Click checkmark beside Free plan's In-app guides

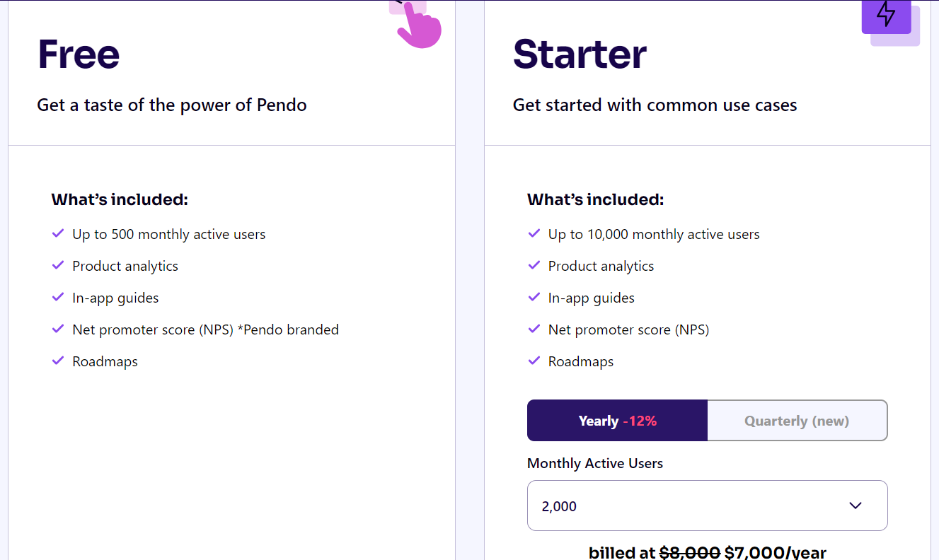coord(58,297)
